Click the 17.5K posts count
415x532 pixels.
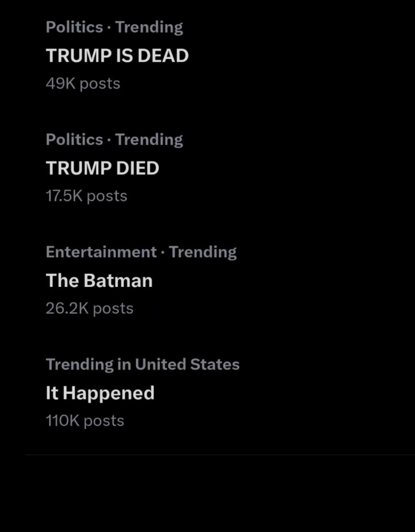86,196
